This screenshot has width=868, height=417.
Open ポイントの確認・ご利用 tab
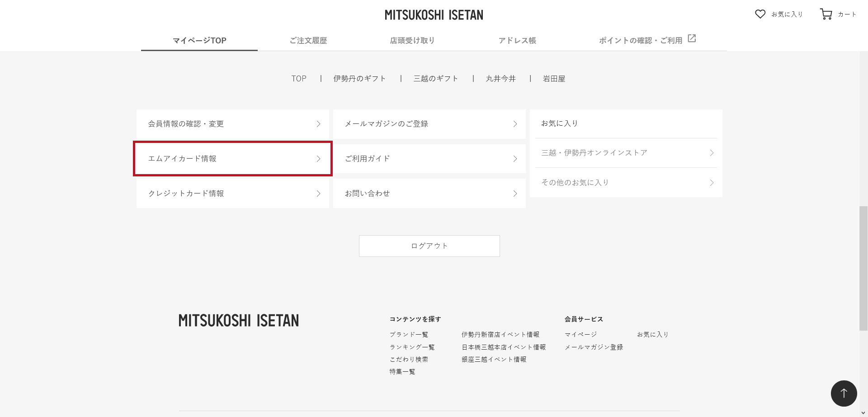(641, 40)
